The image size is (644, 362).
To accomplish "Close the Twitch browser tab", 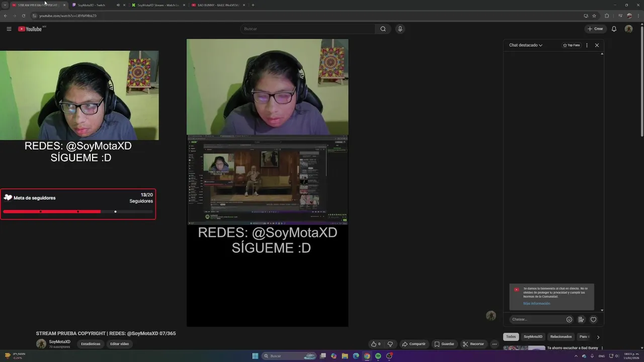I will [124, 5].
